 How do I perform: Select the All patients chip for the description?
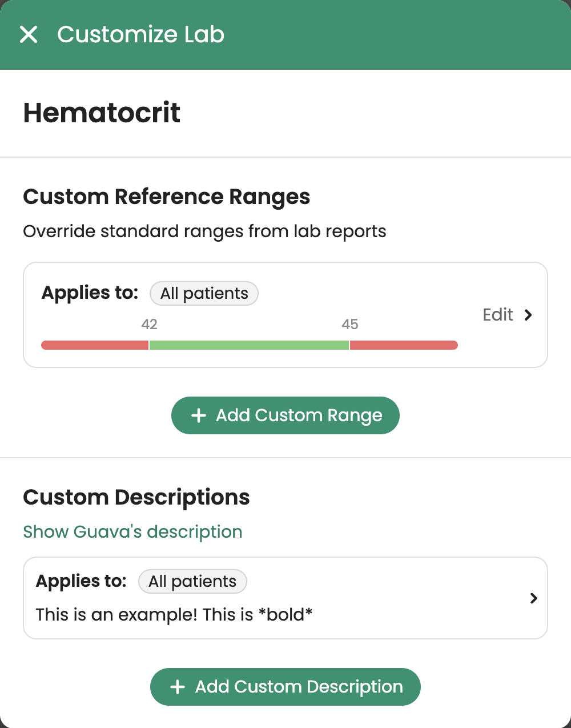(192, 581)
